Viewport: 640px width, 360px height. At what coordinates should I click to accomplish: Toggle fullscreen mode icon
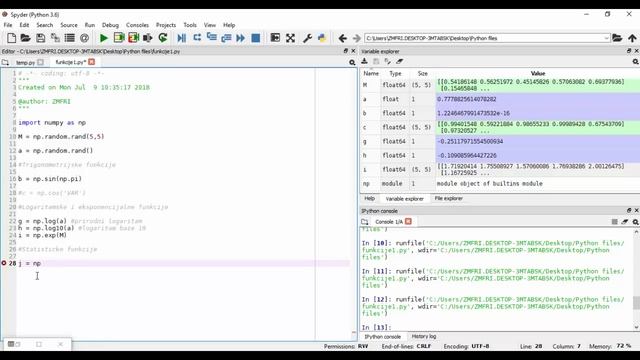click(290, 38)
